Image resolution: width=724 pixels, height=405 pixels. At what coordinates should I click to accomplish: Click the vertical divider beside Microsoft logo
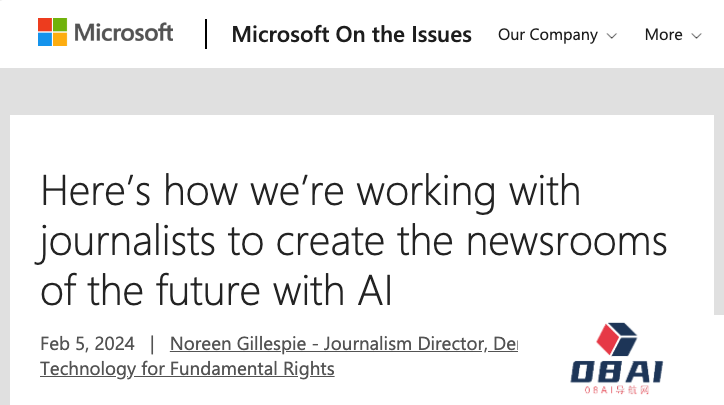(206, 33)
